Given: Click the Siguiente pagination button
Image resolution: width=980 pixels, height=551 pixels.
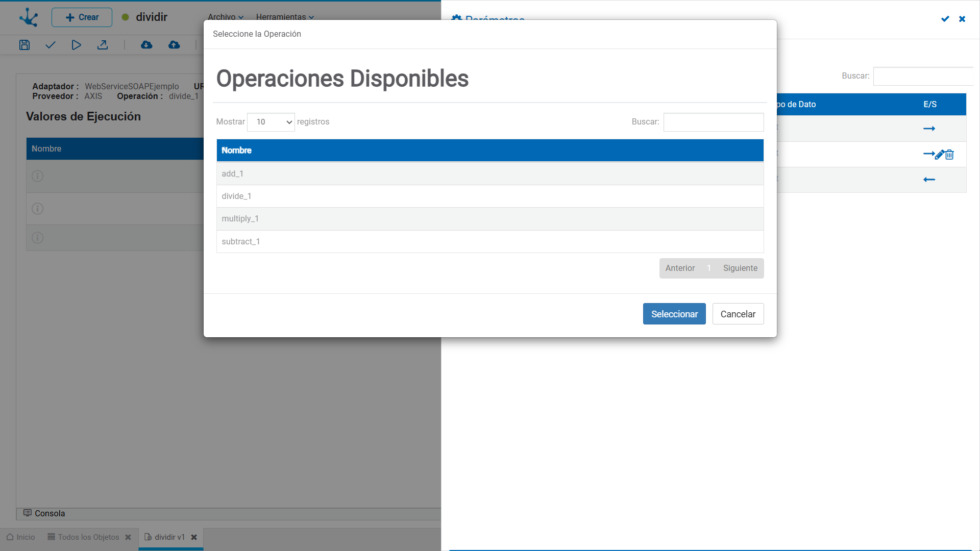Looking at the screenshot, I should point(740,268).
